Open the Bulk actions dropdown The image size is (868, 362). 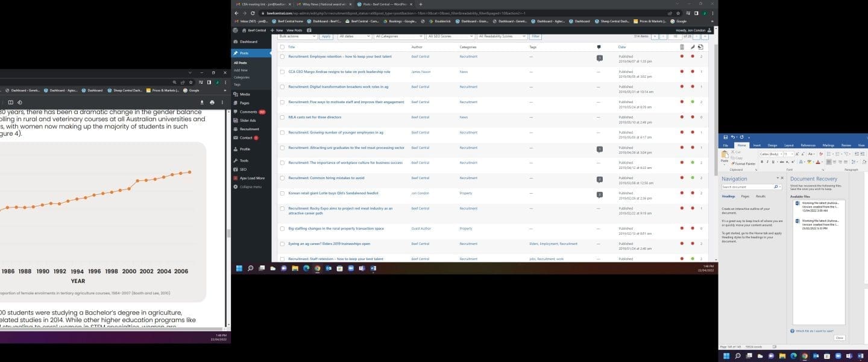[x=297, y=36]
